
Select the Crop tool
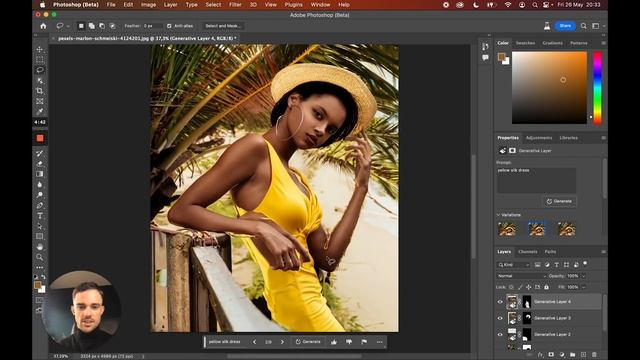[40, 91]
